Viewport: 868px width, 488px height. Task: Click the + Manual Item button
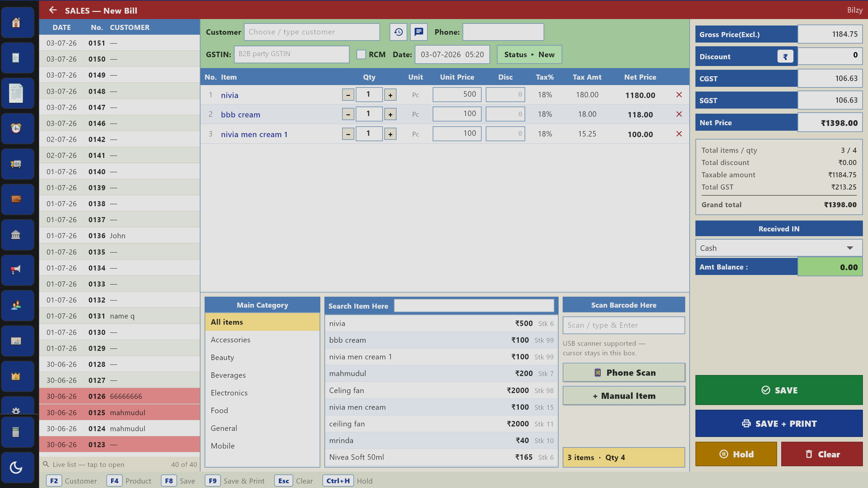point(624,396)
